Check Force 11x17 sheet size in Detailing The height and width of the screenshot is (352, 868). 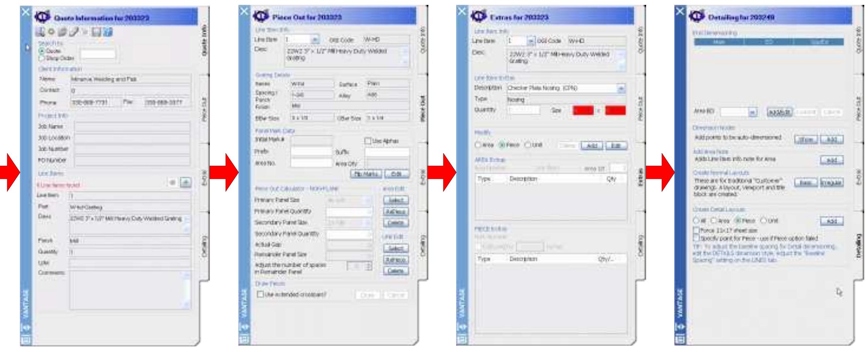tap(696, 230)
